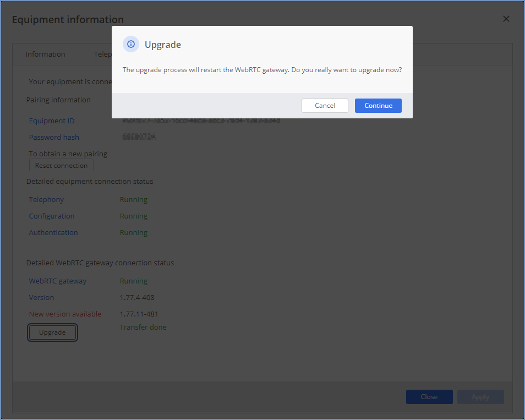Click the blurred Password hash value
This screenshot has width=525, height=420.
coord(139,137)
